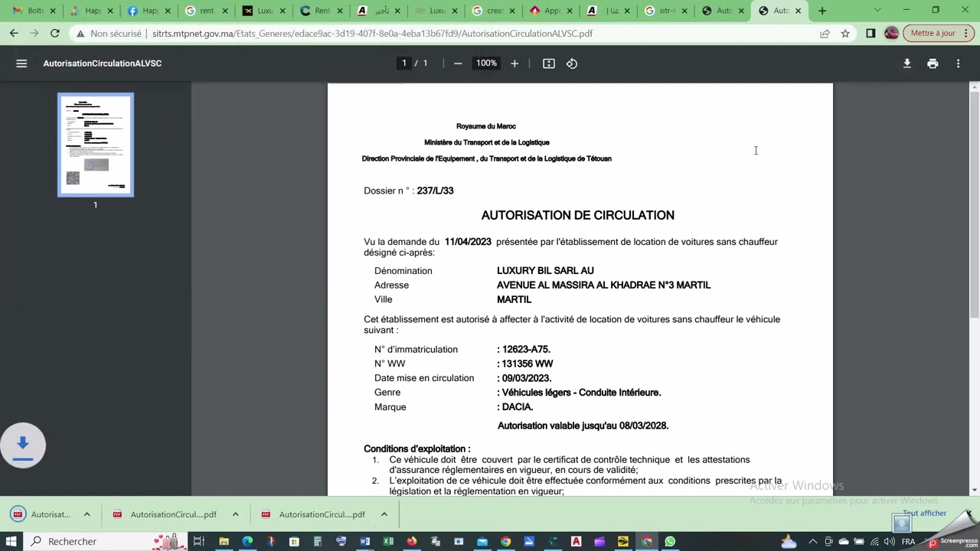Switch to the creat Google tab
980x551 pixels.
coord(494,11)
